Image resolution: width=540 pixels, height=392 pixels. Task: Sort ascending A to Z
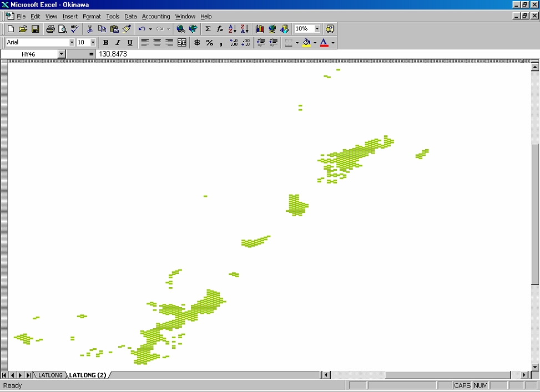[233, 29]
